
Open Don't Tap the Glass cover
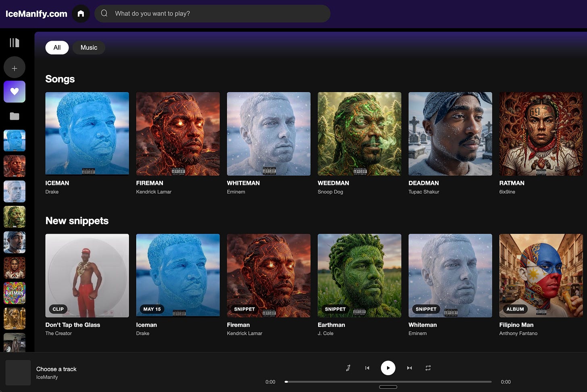pyautogui.click(x=87, y=276)
